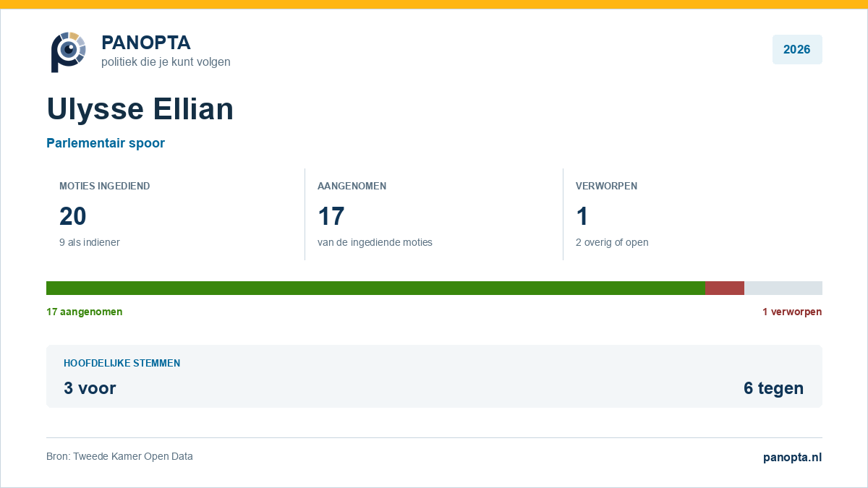This screenshot has width=868, height=488.
Task: Click the '6 tegen' vote count
Action: click(x=773, y=388)
